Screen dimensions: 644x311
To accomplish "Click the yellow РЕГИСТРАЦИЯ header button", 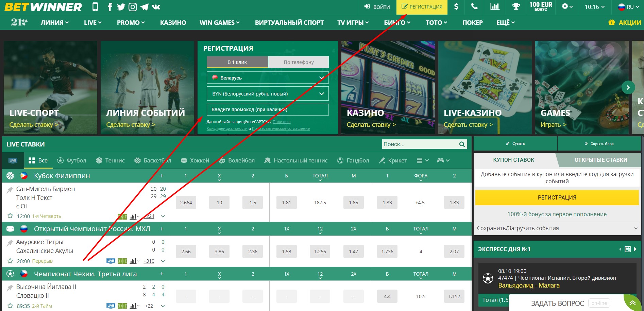I will click(422, 7).
